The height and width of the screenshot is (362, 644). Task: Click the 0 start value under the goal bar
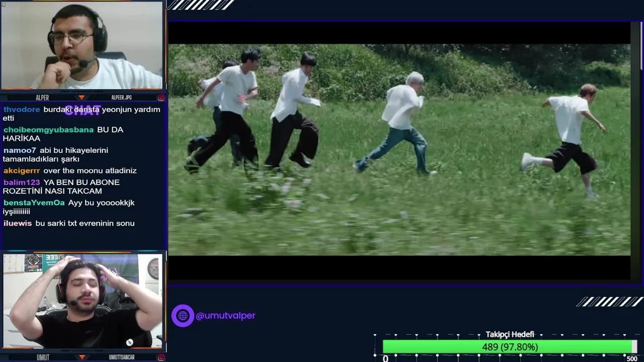385,358
